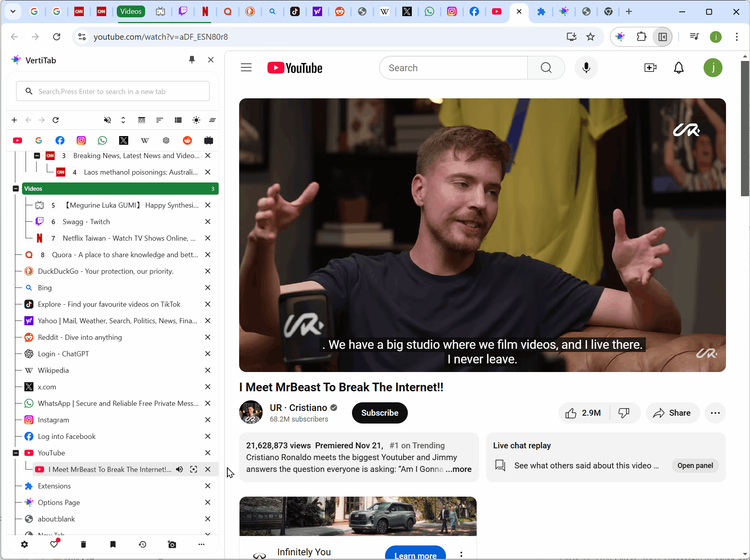Select the Swagg - Twitch tab

(x=86, y=222)
